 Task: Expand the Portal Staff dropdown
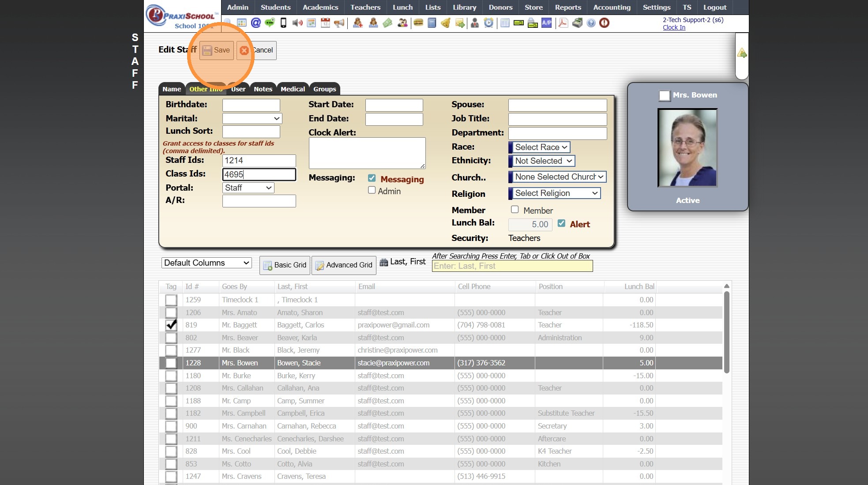pos(248,188)
